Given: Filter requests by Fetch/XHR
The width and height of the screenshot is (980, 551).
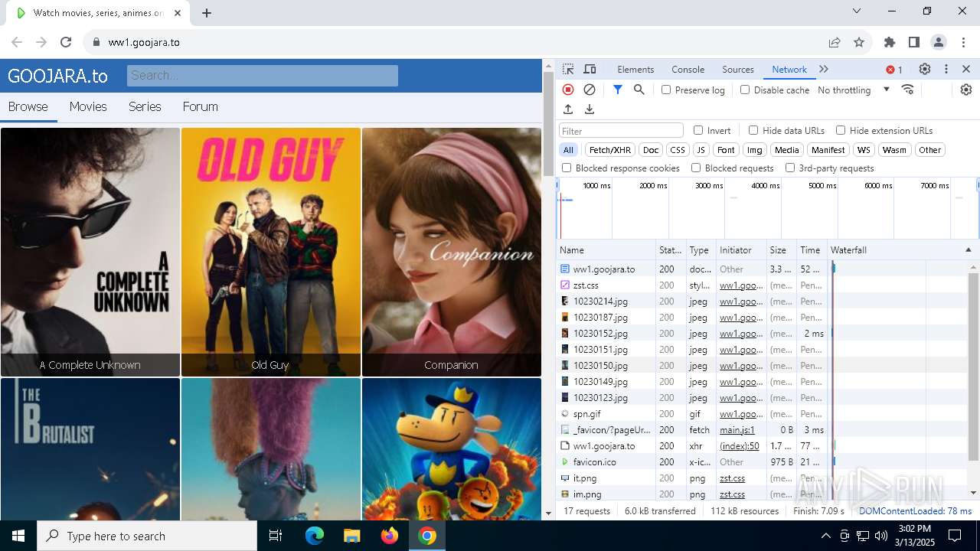Looking at the screenshot, I should [610, 150].
